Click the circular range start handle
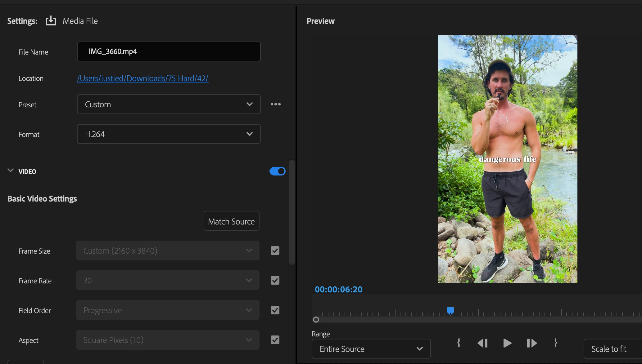The height and width of the screenshot is (364, 642). click(x=316, y=319)
